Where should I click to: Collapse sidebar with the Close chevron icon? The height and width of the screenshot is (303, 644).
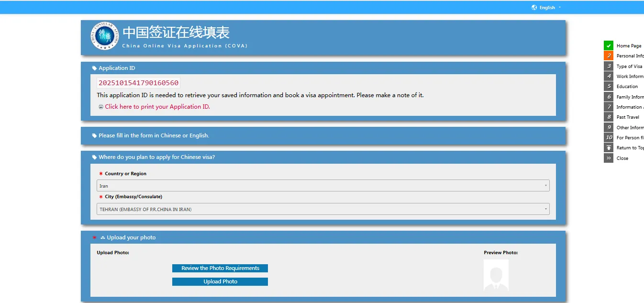click(608, 158)
